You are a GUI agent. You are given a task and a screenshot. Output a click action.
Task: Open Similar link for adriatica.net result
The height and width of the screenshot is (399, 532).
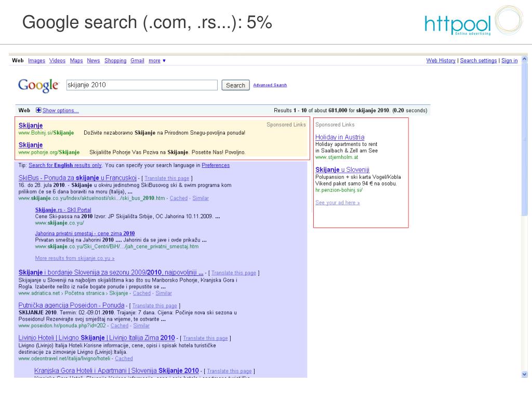coord(164,293)
